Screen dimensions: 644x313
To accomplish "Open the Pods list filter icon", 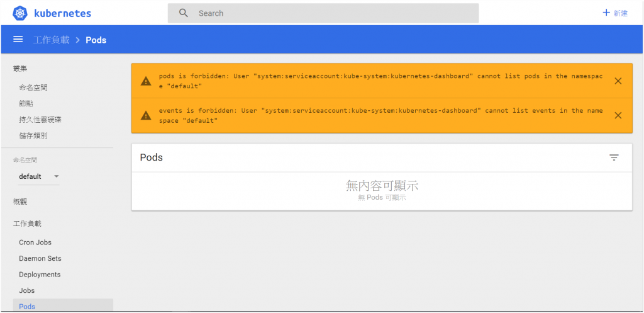I will 614,157.
